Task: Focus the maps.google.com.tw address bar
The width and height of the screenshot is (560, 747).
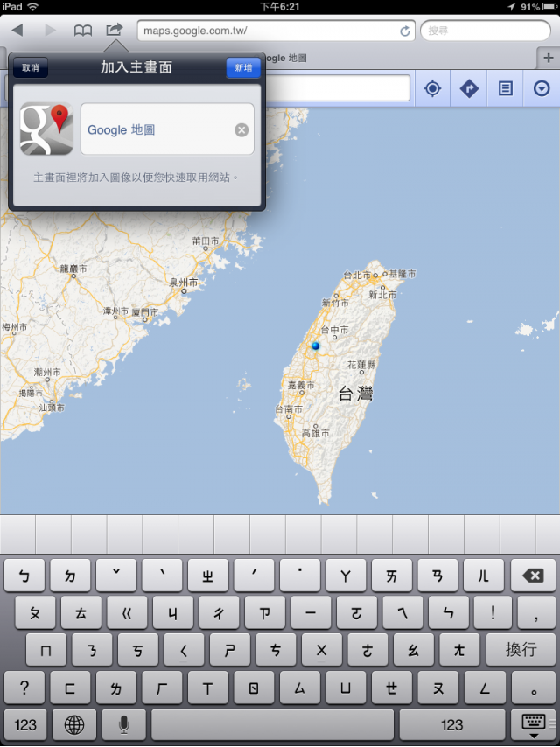Action: click(276, 31)
